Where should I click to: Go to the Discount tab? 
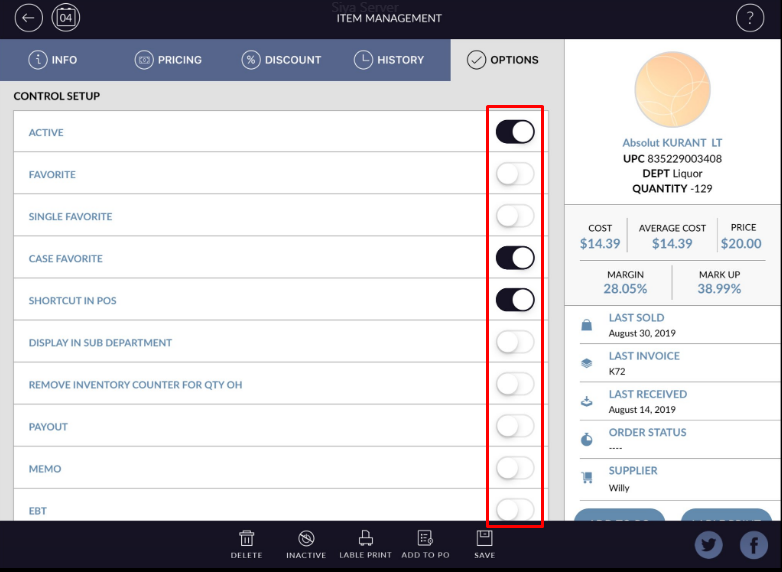click(281, 60)
